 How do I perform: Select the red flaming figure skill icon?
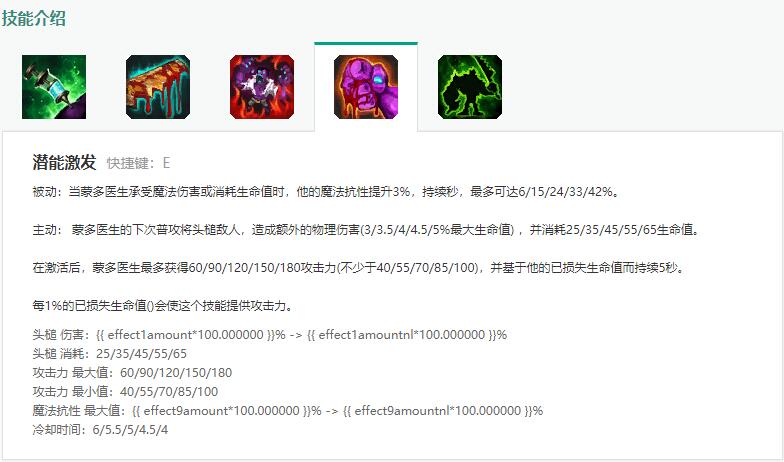point(262,87)
